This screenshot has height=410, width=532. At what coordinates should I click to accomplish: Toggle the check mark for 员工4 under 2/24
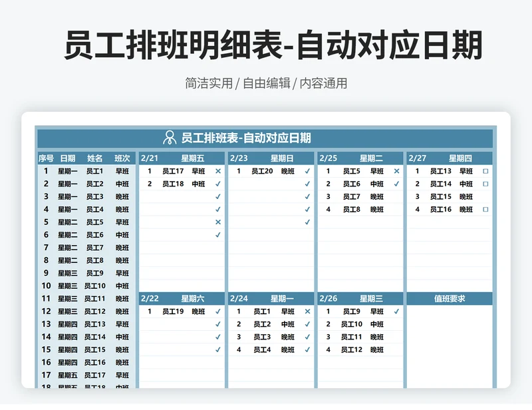307,349
